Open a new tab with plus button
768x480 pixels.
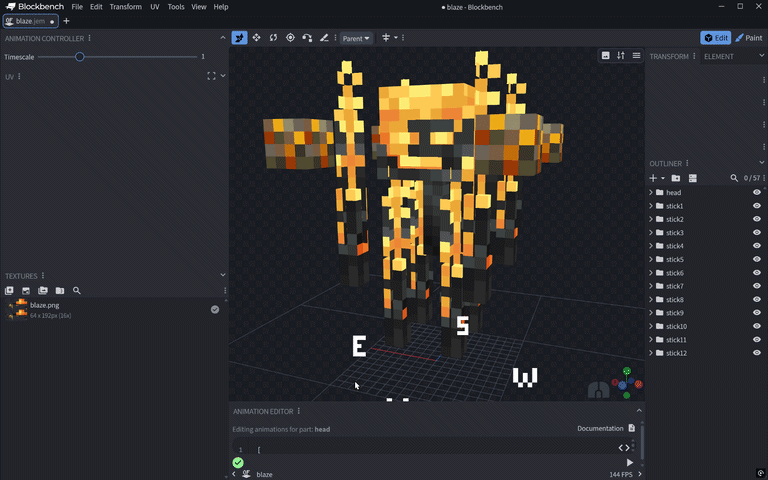click(66, 21)
